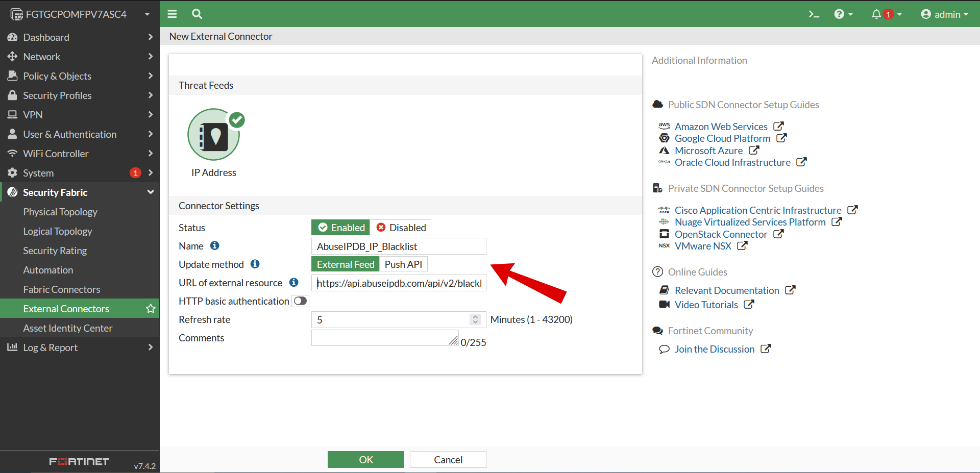This screenshot has height=473, width=980.
Task: Open Logical Topology page
Action: pyautogui.click(x=58, y=231)
